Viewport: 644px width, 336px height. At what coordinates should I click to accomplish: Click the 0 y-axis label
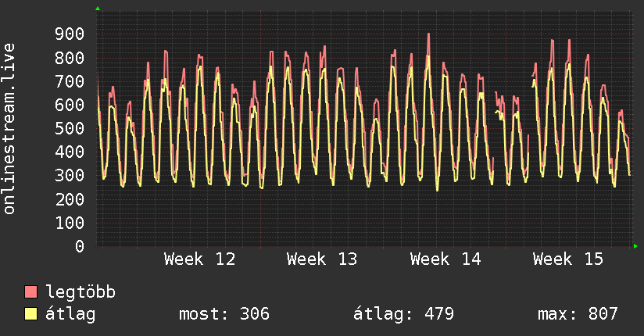(x=80, y=246)
